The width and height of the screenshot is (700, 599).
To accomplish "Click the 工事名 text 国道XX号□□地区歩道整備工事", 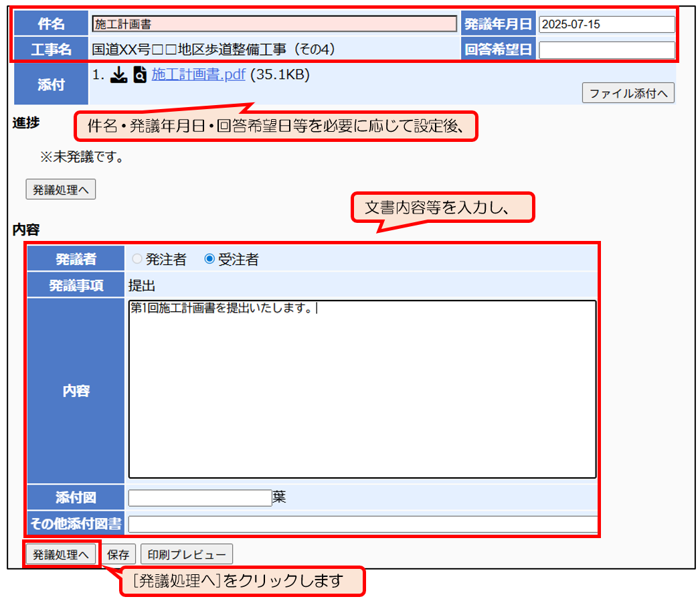I will 213,50.
